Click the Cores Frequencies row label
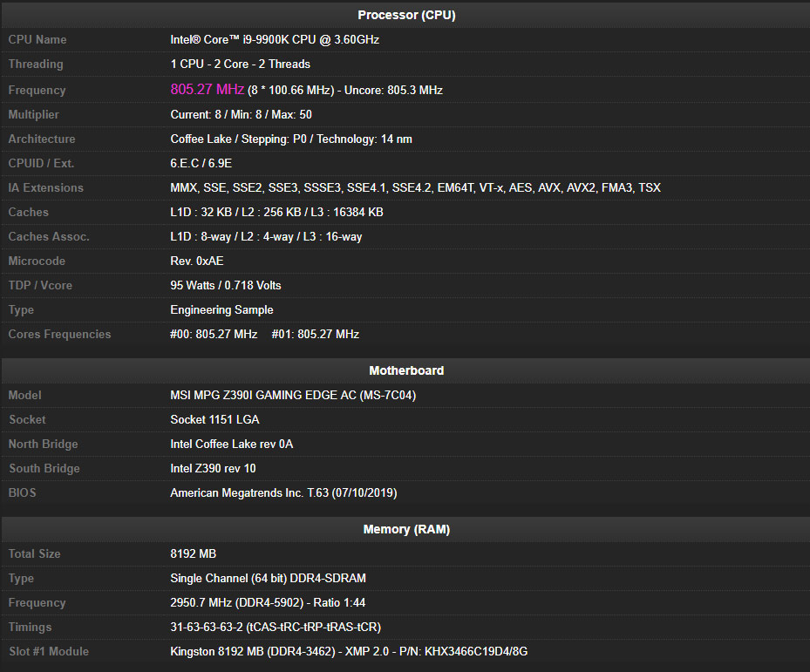 click(59, 334)
